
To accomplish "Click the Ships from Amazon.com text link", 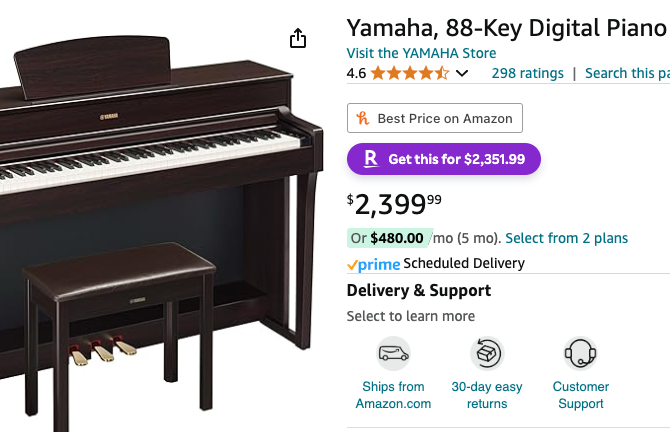I will (x=393, y=395).
